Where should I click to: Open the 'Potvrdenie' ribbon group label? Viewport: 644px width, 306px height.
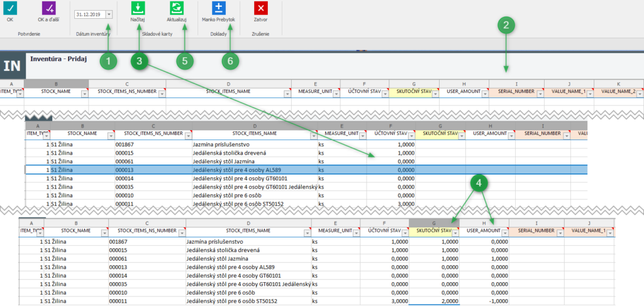[x=29, y=34]
